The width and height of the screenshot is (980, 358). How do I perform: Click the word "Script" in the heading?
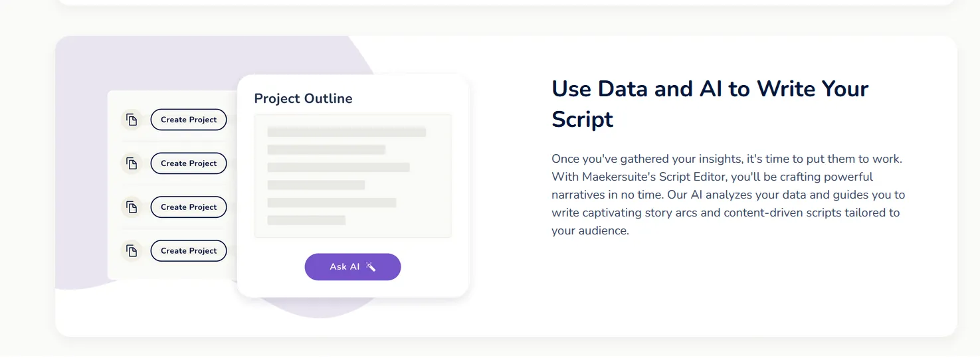(582, 120)
